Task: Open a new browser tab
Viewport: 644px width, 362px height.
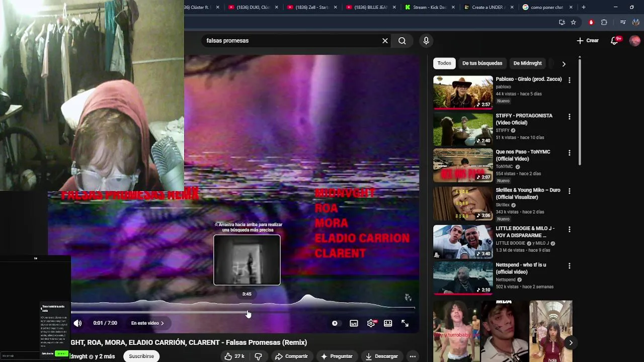Action: (584, 7)
